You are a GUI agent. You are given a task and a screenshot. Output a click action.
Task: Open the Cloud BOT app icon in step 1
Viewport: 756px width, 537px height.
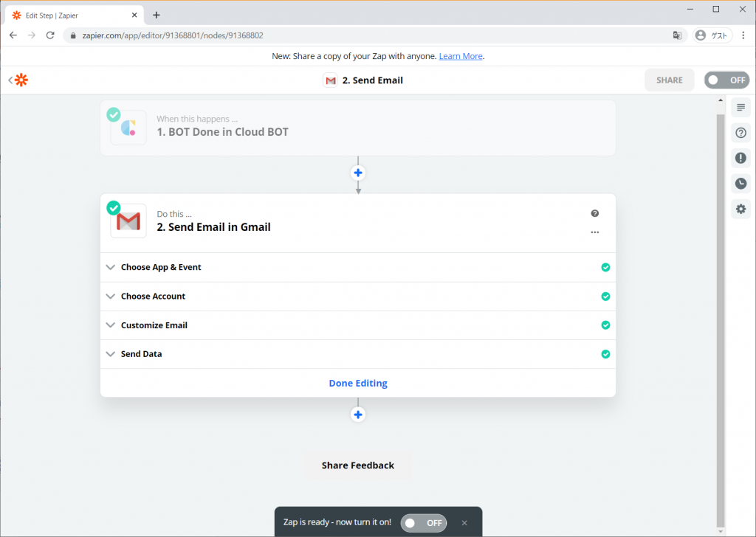point(128,128)
